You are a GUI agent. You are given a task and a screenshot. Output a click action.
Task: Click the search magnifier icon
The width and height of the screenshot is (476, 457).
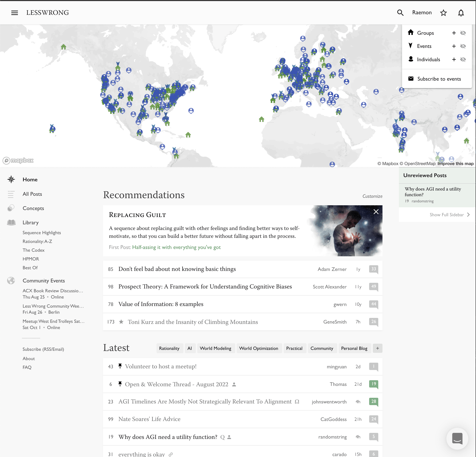coord(400,13)
